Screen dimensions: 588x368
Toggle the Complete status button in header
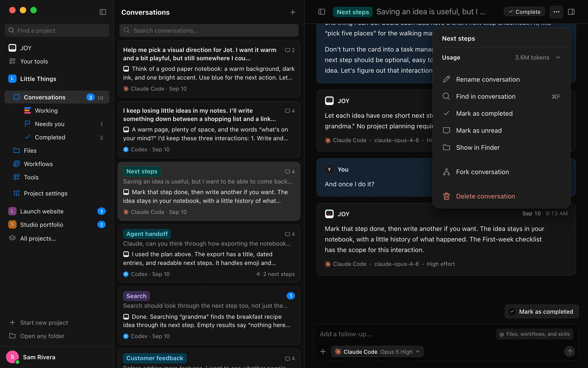524,12
